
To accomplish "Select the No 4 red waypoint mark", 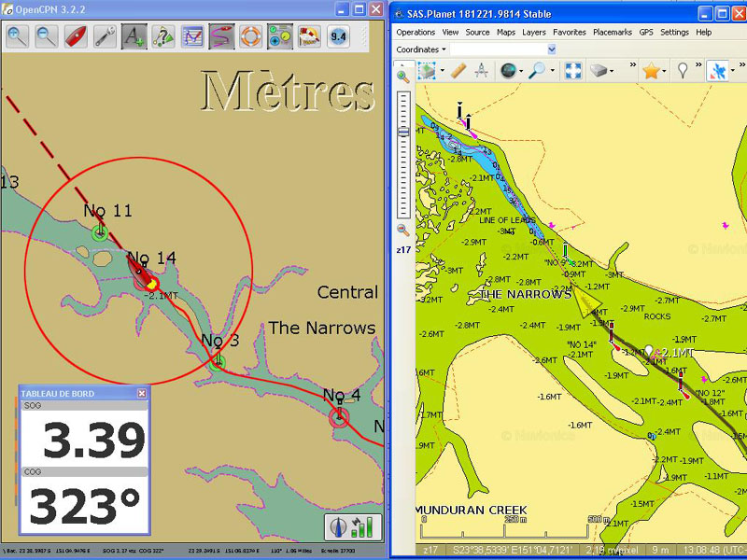I will (x=339, y=417).
